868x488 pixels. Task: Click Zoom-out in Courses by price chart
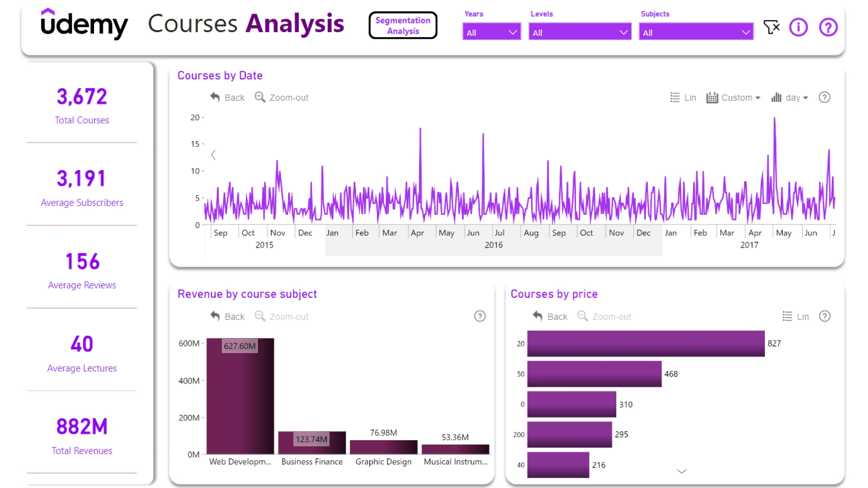click(x=604, y=316)
